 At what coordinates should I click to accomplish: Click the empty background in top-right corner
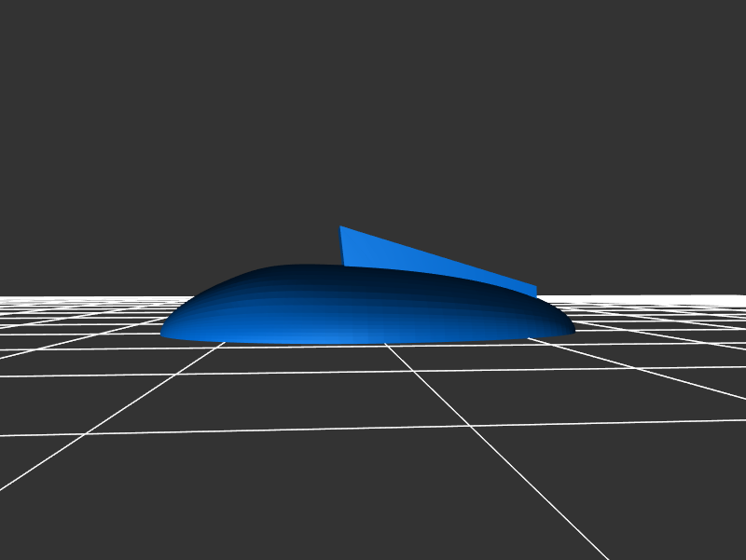click(x=709, y=37)
